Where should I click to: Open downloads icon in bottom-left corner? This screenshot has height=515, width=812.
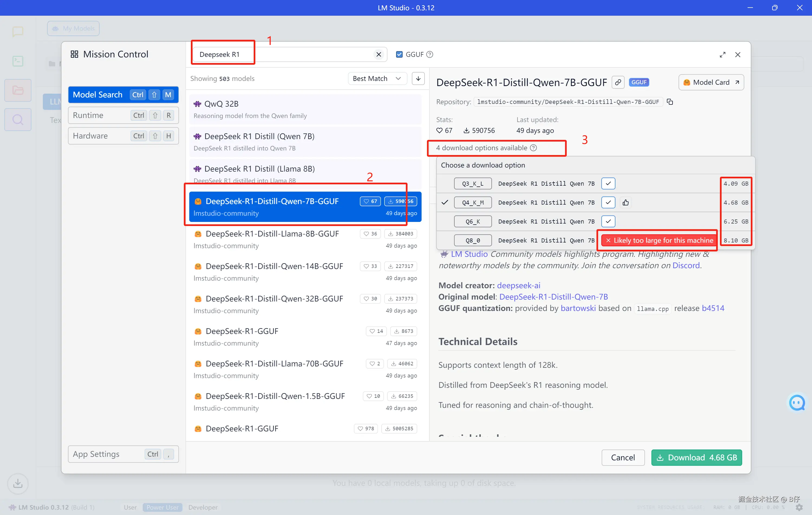click(18, 484)
